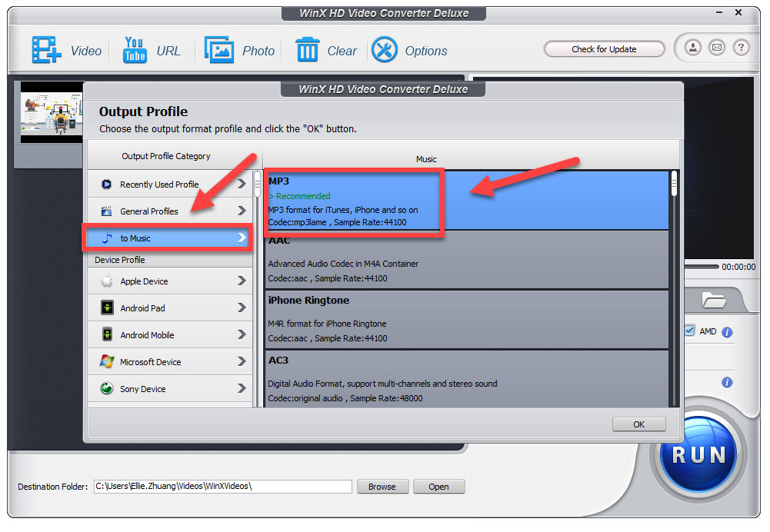Click the Clear trash can icon
The height and width of the screenshot is (532, 770).
(307, 50)
